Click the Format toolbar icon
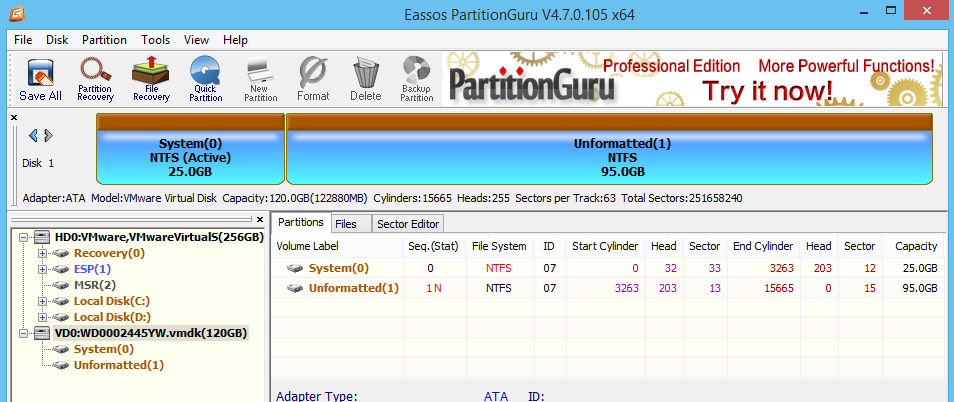Image resolution: width=954 pixels, height=402 pixels. (x=313, y=79)
